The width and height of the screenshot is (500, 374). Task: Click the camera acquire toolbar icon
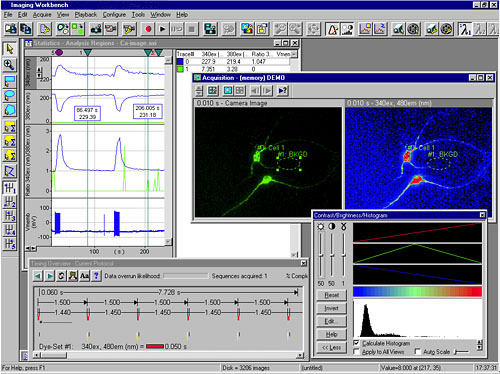[x=96, y=29]
